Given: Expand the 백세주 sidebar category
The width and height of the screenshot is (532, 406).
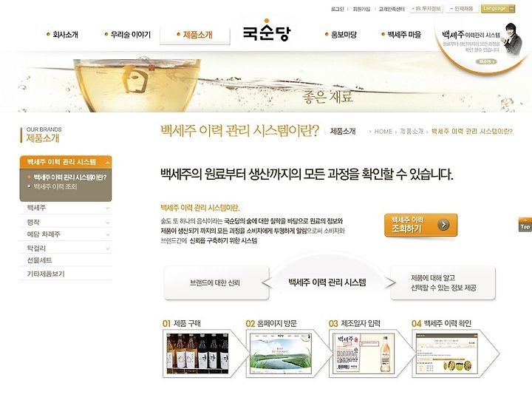Looking at the screenshot, I should 66,207.
